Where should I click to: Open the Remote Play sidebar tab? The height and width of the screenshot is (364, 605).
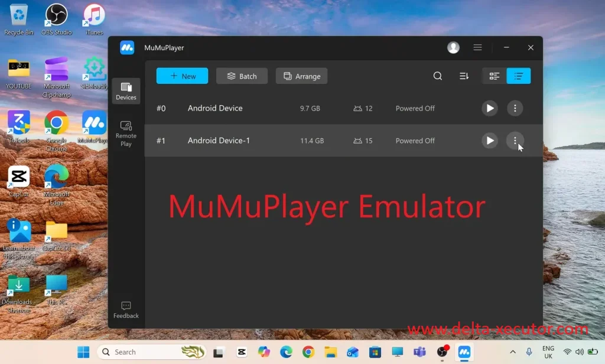(x=126, y=134)
